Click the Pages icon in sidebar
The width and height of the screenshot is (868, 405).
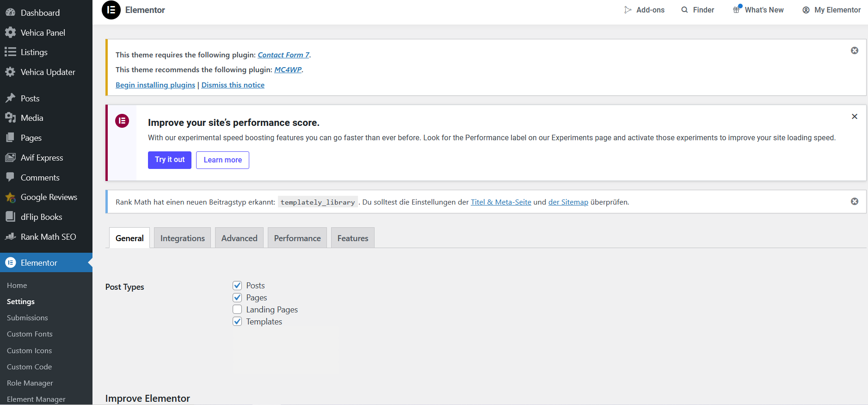10,137
